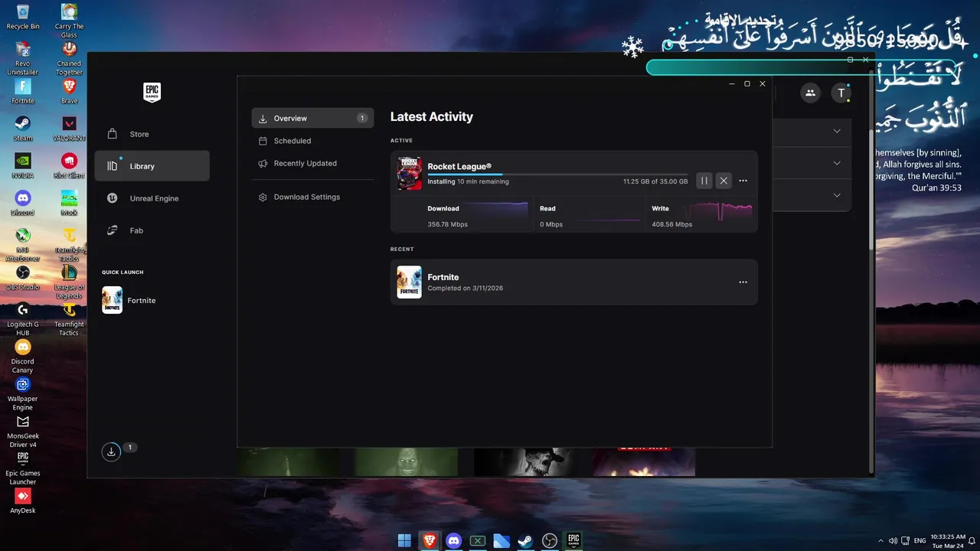980x551 pixels.
Task: Select the VALORANT desktop icon
Action: coord(69,129)
